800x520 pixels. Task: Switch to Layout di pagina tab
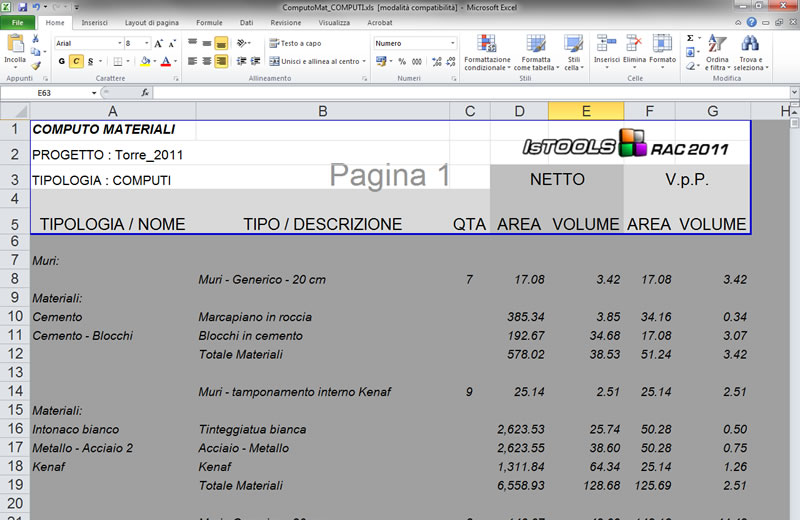tap(152, 22)
